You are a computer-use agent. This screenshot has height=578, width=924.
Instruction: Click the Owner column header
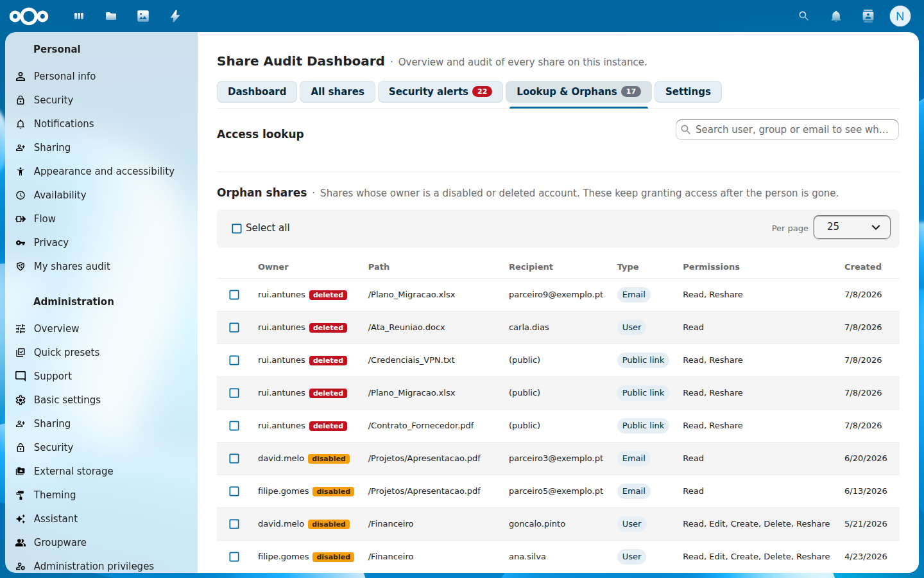(273, 267)
